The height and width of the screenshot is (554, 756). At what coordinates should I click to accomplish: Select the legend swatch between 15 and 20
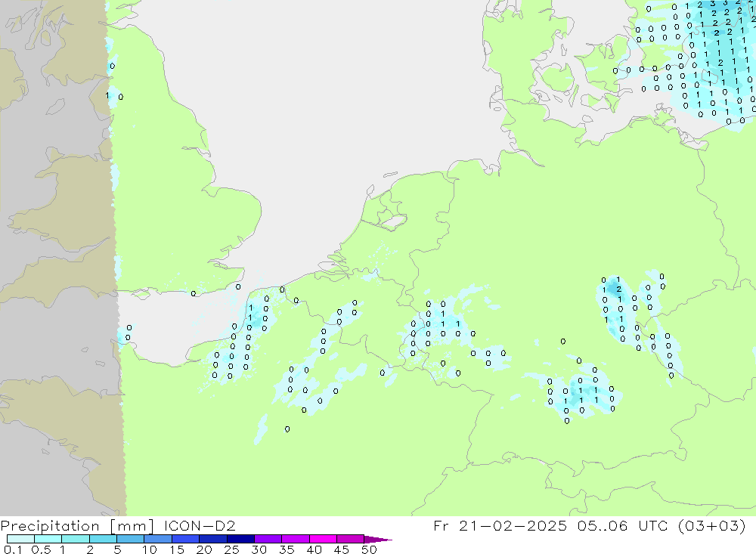[x=186, y=539]
